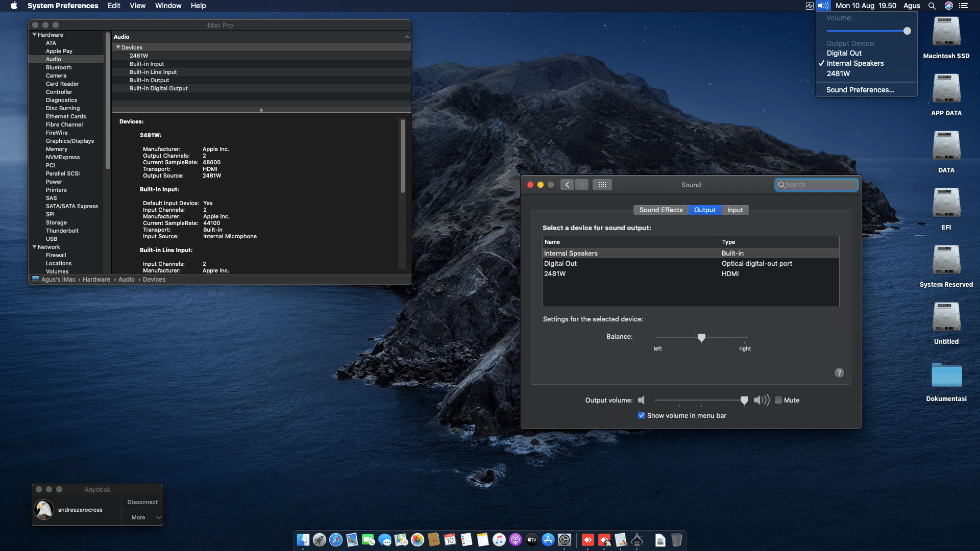Open Sound Preferences from the volume menu
This screenshot has width=980, height=551.
coord(860,90)
